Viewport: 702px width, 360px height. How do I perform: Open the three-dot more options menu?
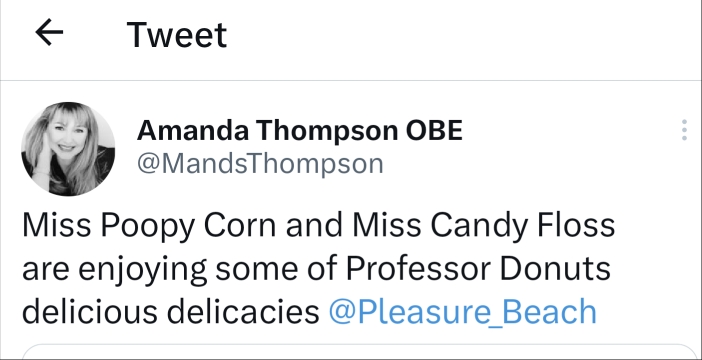[684, 130]
